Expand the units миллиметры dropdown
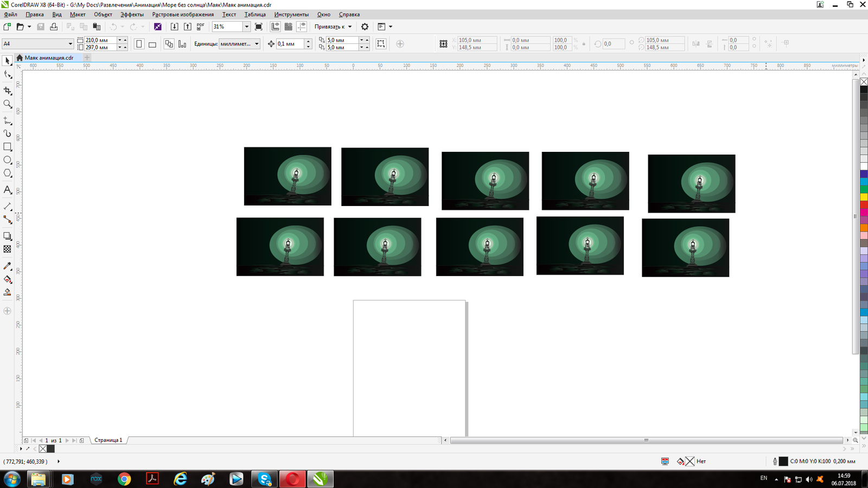This screenshot has width=868, height=488. [257, 44]
